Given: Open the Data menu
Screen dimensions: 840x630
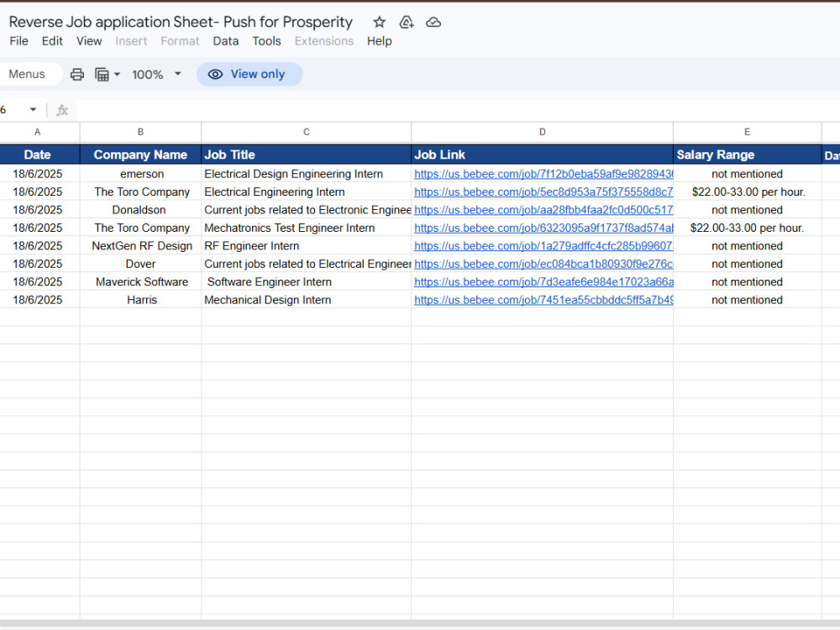Looking at the screenshot, I should (225, 41).
